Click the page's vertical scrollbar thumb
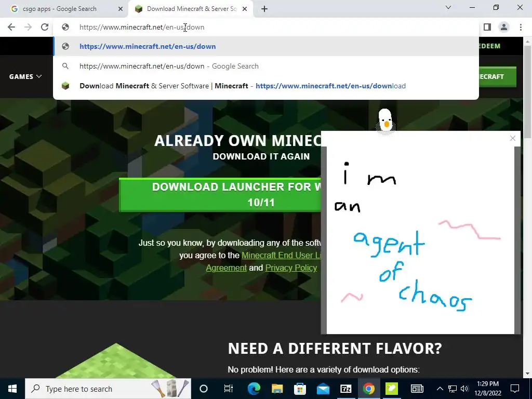Screen dimensions: 532x399 coord(527,91)
